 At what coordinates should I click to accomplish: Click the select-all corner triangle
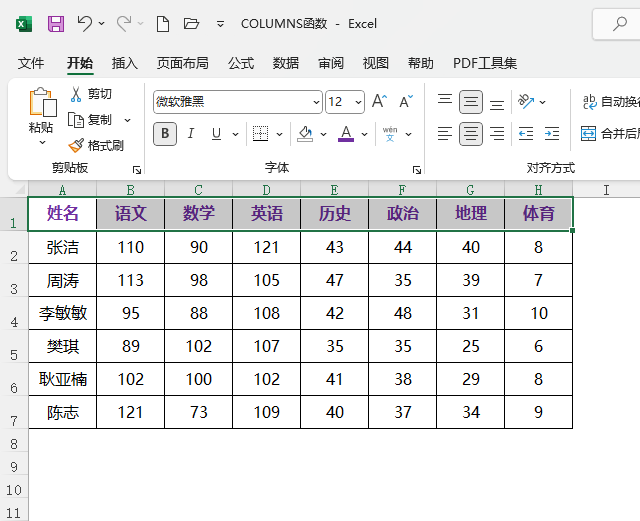(x=19, y=189)
